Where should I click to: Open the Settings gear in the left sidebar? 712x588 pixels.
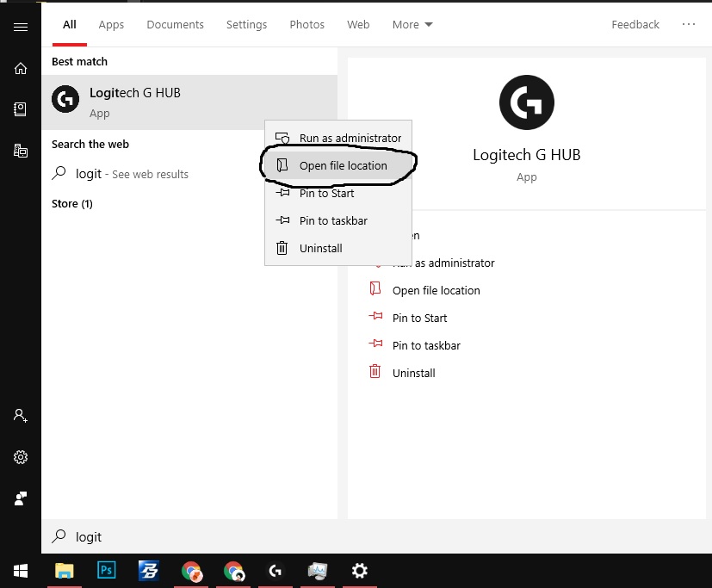coord(21,457)
